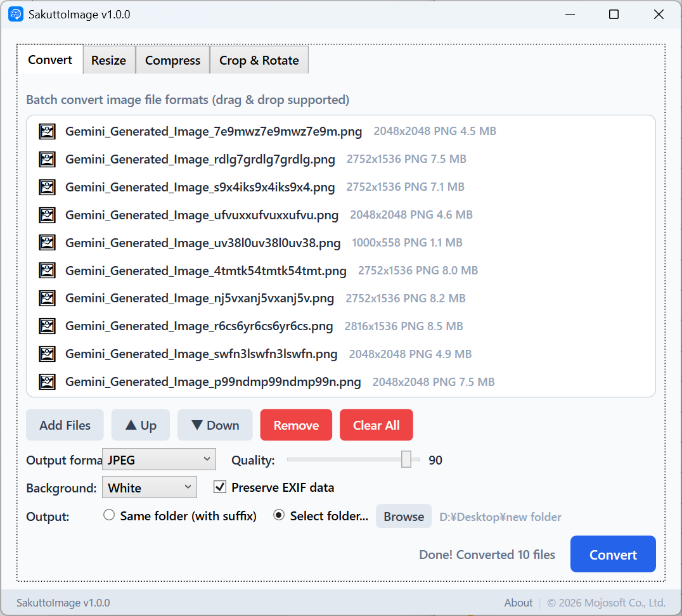Click the Quality slider handle

click(406, 459)
